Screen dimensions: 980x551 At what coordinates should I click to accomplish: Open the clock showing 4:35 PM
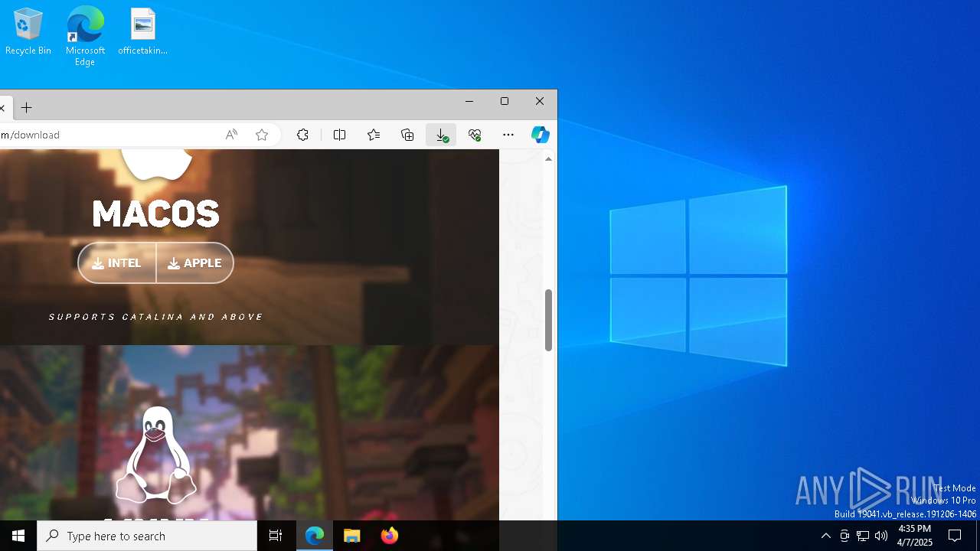click(x=915, y=536)
